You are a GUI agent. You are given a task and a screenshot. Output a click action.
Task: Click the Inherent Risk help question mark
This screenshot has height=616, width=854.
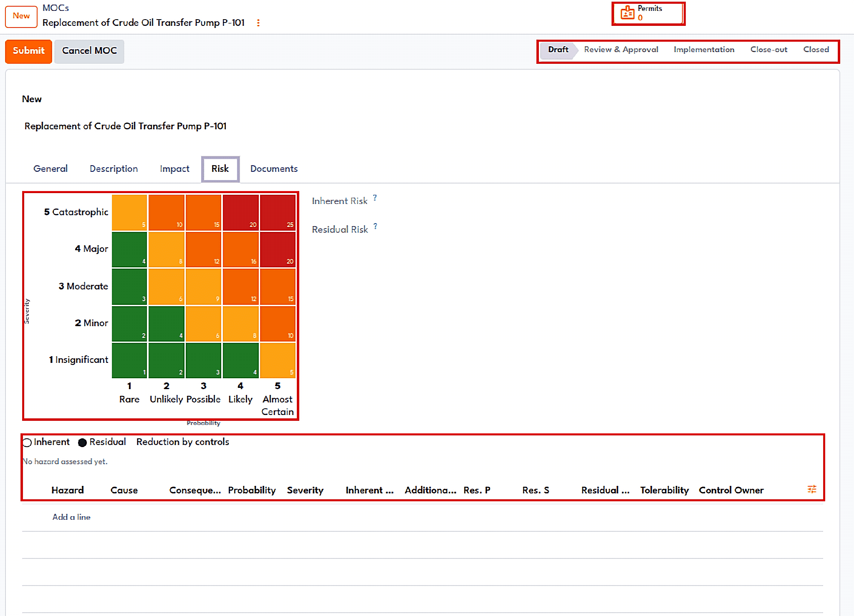coord(375,198)
